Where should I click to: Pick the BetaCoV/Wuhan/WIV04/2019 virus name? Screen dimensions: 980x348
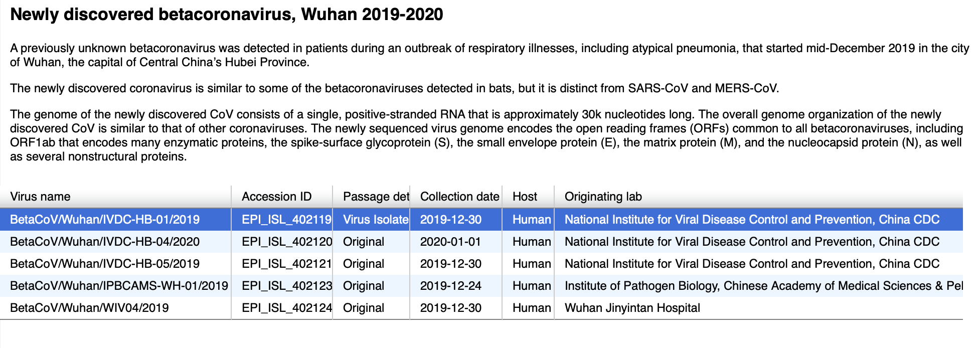[x=89, y=308]
